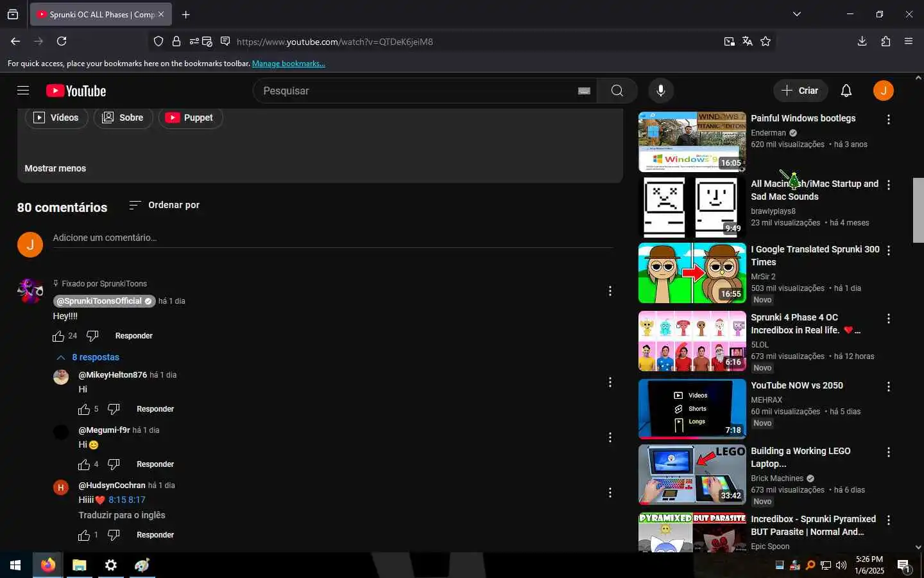Open a new browser tab
The height and width of the screenshot is (578, 924).
tap(185, 14)
